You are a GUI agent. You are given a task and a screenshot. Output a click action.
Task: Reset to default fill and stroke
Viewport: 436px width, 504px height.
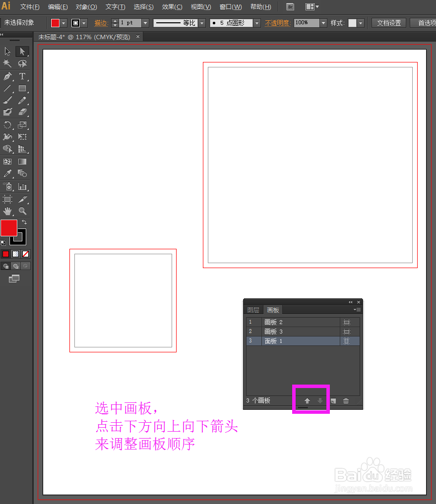pos(3,243)
